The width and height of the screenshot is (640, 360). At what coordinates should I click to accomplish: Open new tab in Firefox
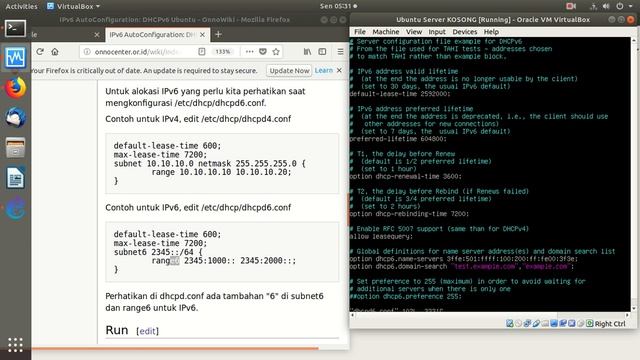coord(218,35)
